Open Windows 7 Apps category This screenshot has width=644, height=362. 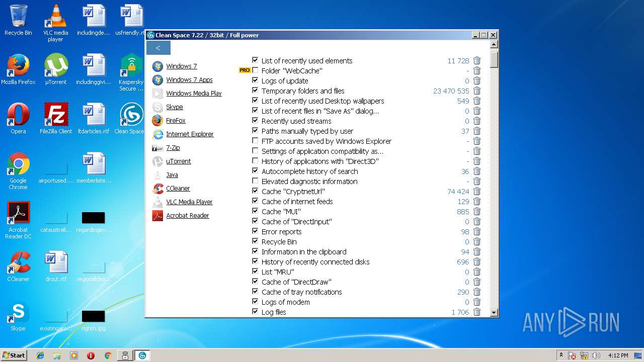coord(189,80)
